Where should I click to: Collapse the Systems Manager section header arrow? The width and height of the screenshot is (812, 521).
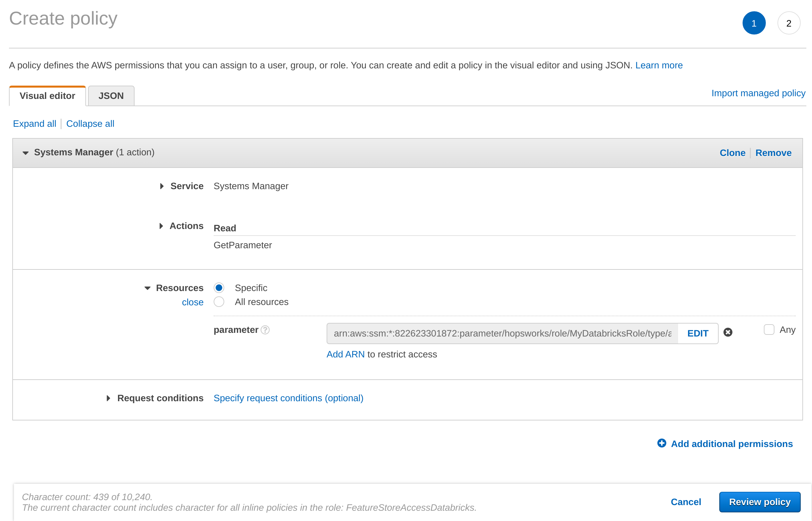tap(25, 153)
